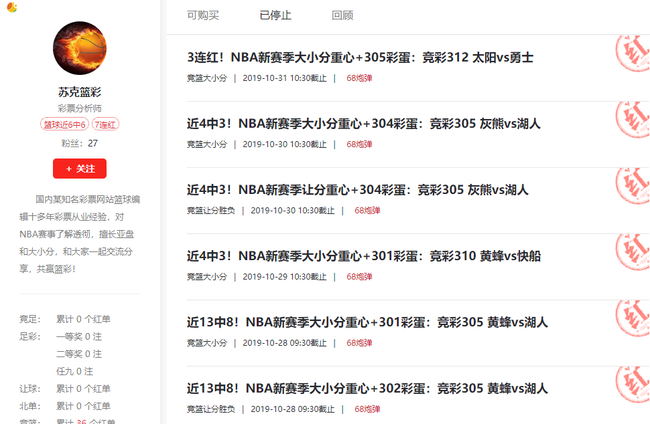This screenshot has width=650, height=424.
Task: Click the 红 stamp on the 太阳vs勇士 row
Action: pos(633,53)
